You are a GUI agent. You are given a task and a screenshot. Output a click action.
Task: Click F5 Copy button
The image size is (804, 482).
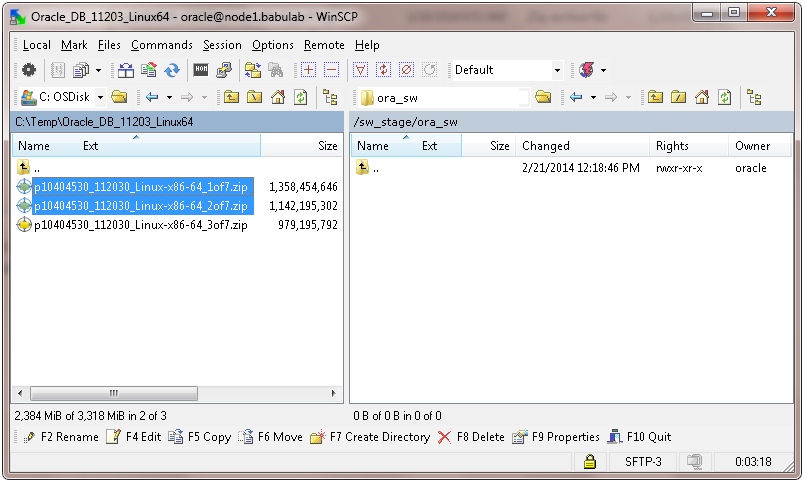[200, 437]
